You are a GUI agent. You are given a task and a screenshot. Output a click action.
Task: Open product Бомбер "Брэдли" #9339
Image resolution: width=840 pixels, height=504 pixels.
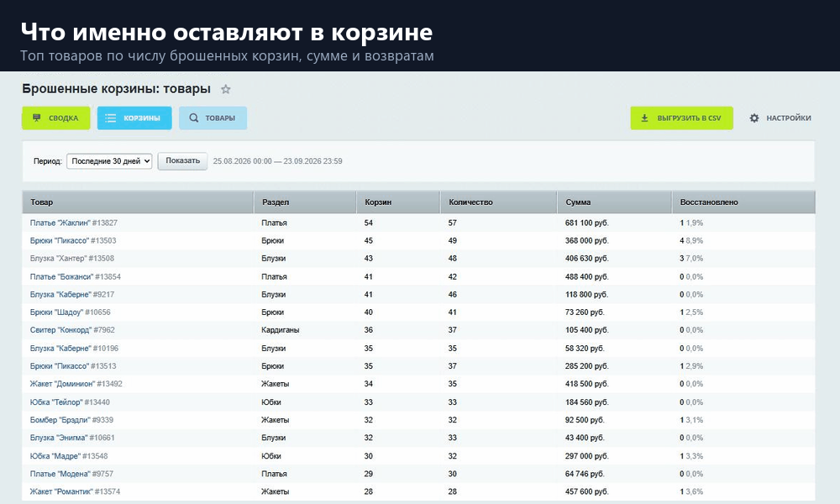tap(71, 420)
